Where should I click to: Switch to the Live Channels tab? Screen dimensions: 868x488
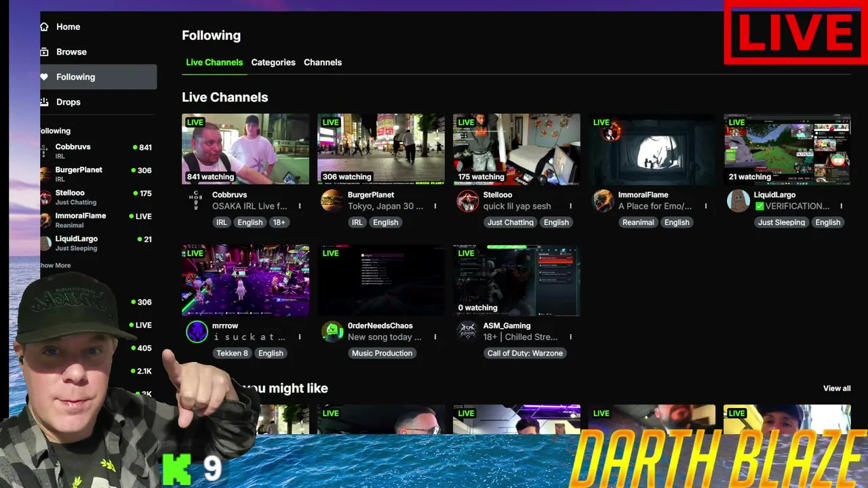[214, 62]
